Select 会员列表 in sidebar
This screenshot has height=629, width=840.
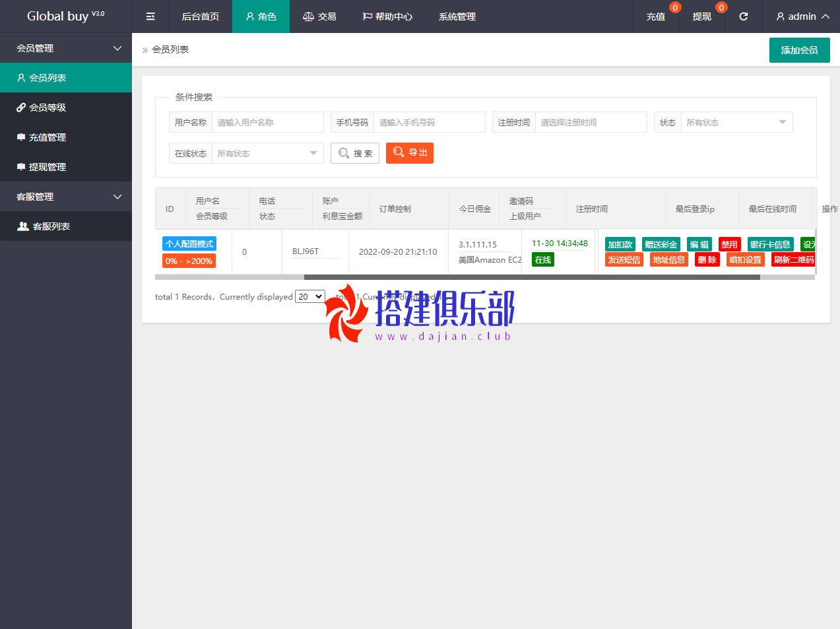click(66, 78)
